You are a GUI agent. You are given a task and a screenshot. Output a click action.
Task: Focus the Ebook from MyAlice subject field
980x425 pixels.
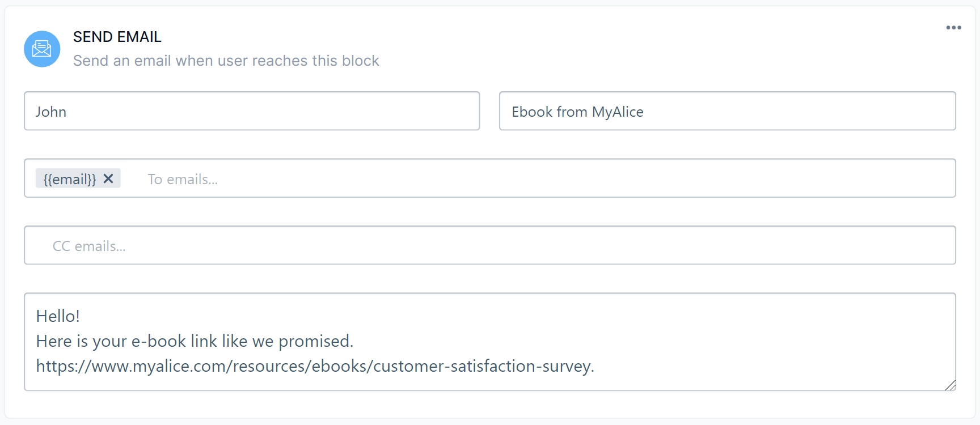coord(727,111)
